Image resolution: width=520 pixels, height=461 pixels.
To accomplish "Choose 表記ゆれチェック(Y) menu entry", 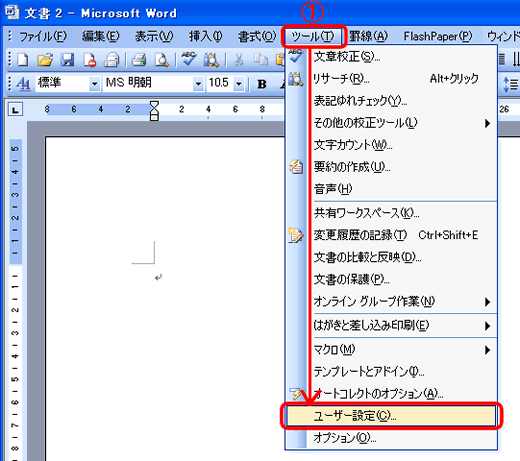I will click(x=391, y=101).
